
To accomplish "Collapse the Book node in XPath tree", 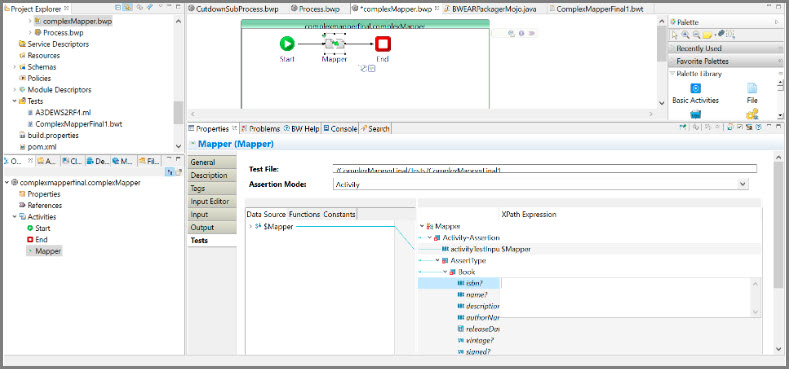I will pos(445,272).
